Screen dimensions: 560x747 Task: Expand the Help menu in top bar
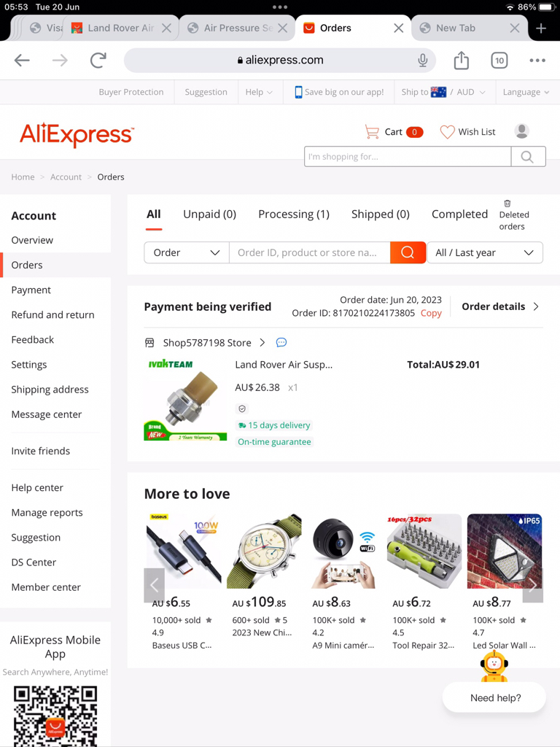pyautogui.click(x=259, y=92)
